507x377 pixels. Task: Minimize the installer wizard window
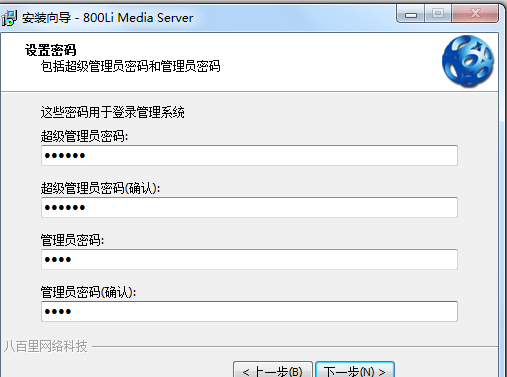pyautogui.click(x=411, y=14)
